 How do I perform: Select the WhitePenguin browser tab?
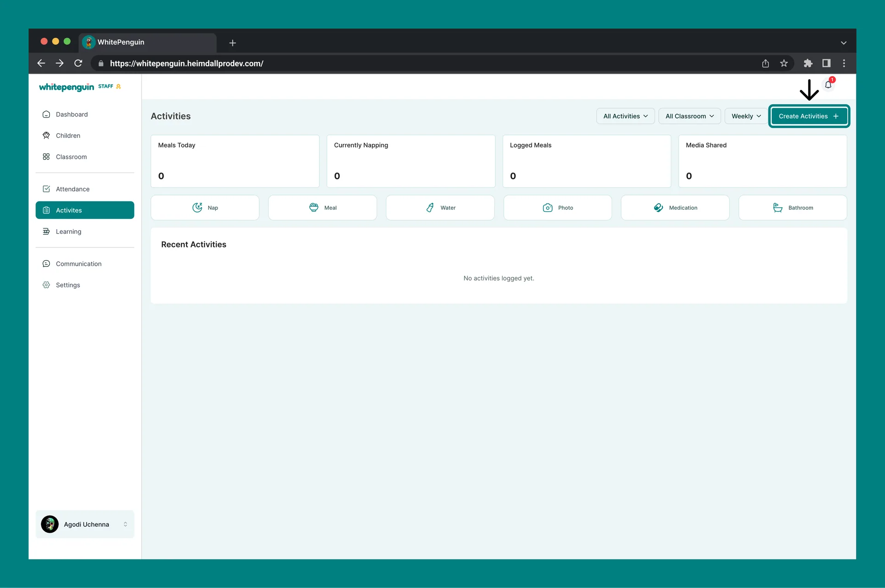147,42
